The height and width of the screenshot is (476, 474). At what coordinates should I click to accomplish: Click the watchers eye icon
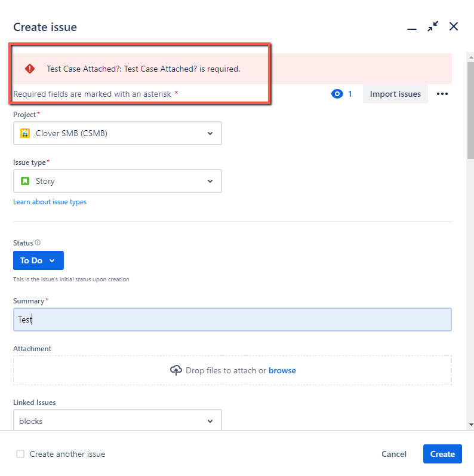point(337,94)
